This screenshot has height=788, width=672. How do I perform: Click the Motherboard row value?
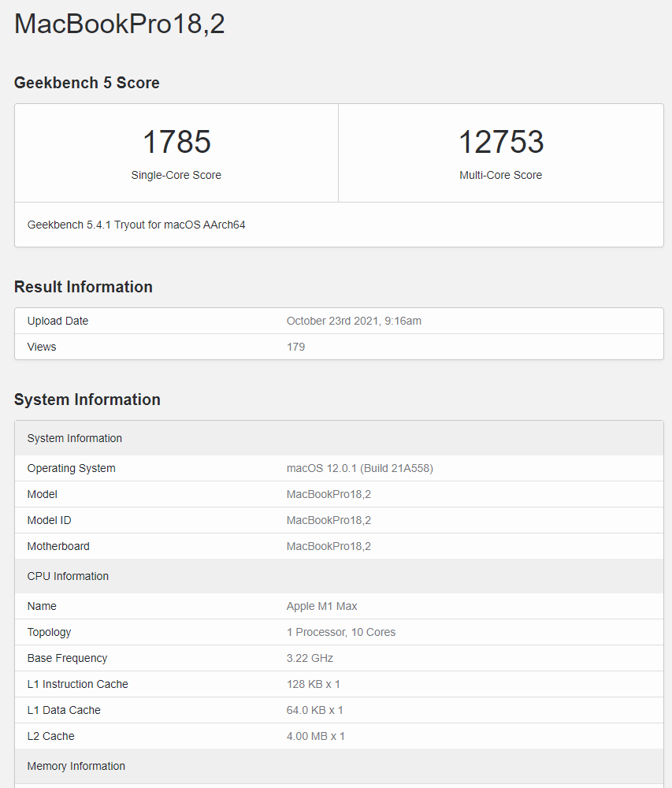pyautogui.click(x=329, y=546)
